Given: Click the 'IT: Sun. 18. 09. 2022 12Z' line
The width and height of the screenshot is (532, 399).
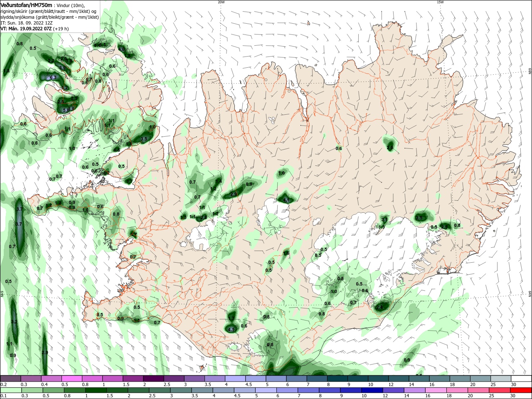Looking at the screenshot, I should (x=27, y=23).
